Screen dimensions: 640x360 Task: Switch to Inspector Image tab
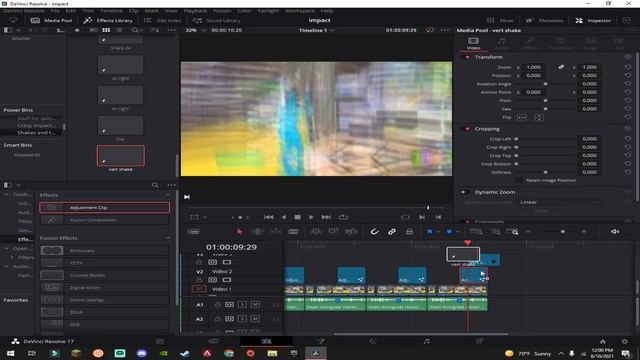point(591,43)
